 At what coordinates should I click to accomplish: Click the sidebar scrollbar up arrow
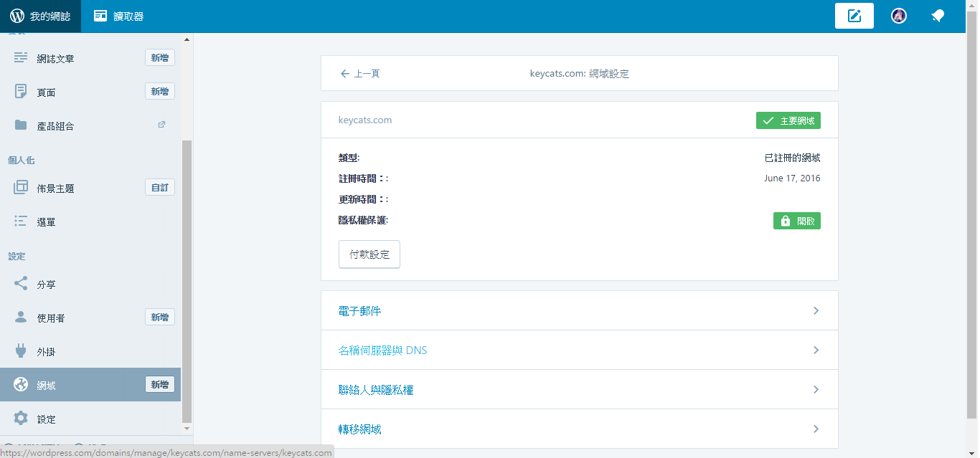187,39
